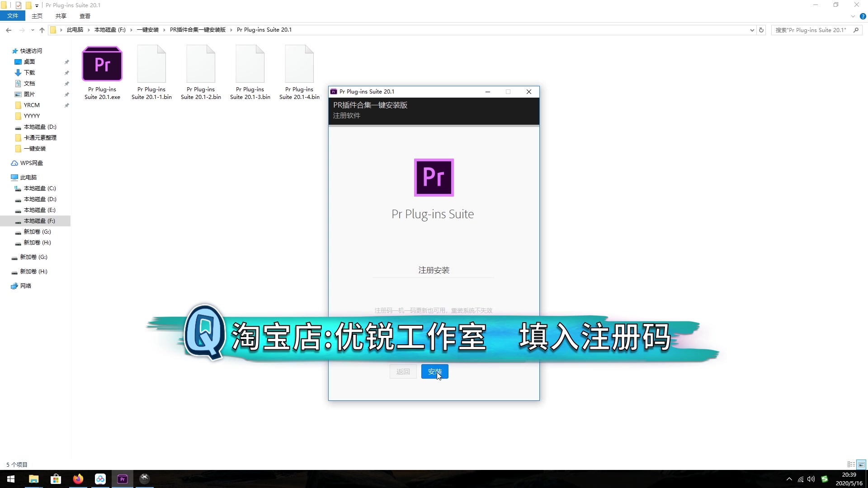Open the Pr installer taskbar icon
This screenshot has width=868, height=488.
122,479
